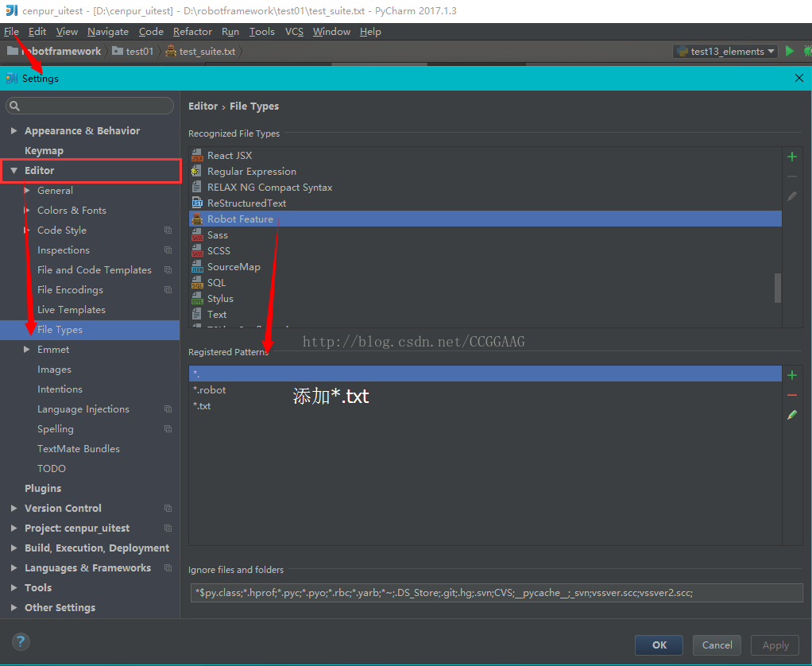This screenshot has width=812, height=666.
Task: Click the ReStructuredText file type icon
Action: pos(197,203)
